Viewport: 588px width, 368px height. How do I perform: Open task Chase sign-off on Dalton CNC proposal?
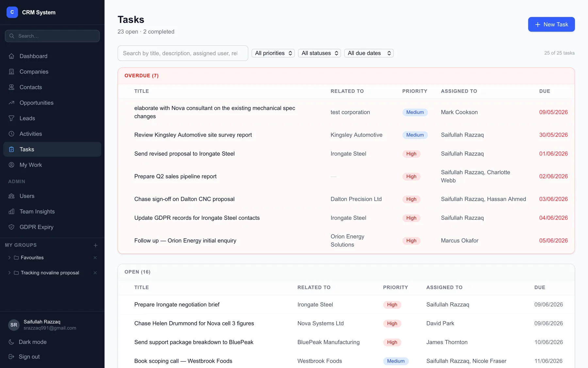tap(185, 199)
